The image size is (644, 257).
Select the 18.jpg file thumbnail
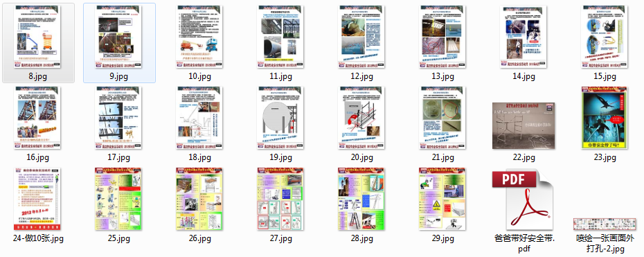199,117
